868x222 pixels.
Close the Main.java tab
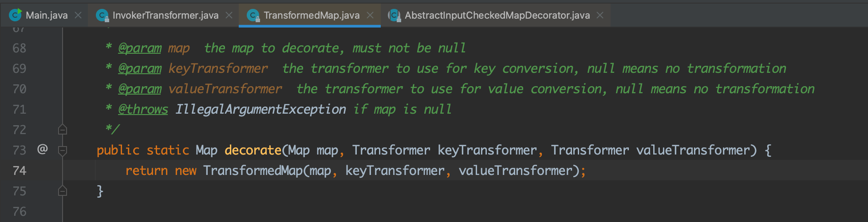click(x=78, y=15)
